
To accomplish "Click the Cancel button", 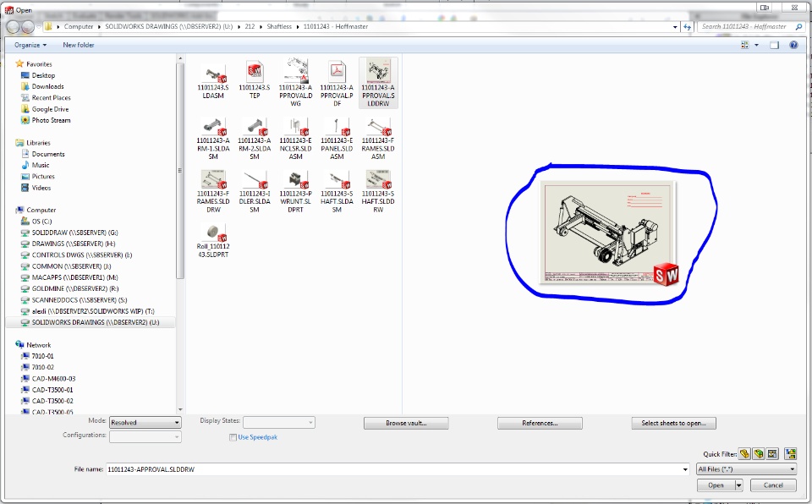I will coord(773,485).
